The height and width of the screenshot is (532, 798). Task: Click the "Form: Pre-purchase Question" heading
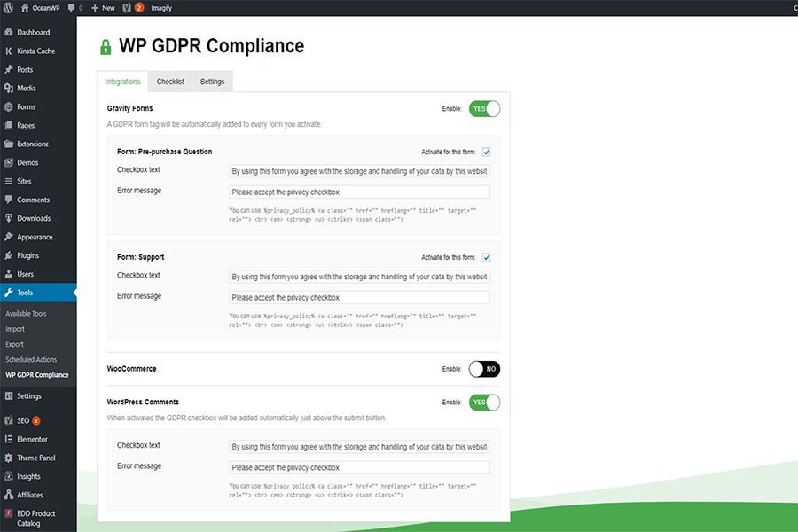click(164, 152)
